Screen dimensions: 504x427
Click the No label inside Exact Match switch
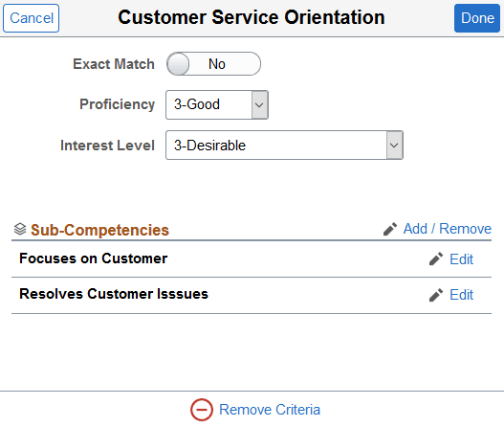point(217,64)
